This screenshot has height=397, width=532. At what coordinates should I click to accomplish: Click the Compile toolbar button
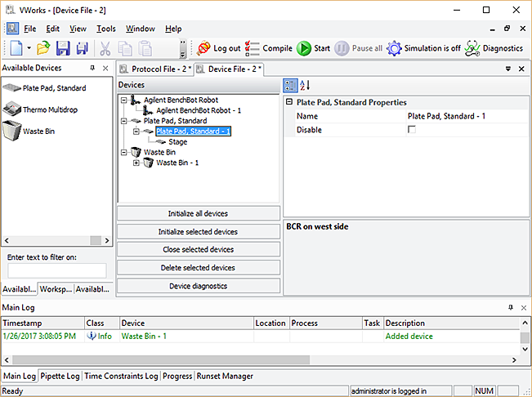pyautogui.click(x=268, y=48)
